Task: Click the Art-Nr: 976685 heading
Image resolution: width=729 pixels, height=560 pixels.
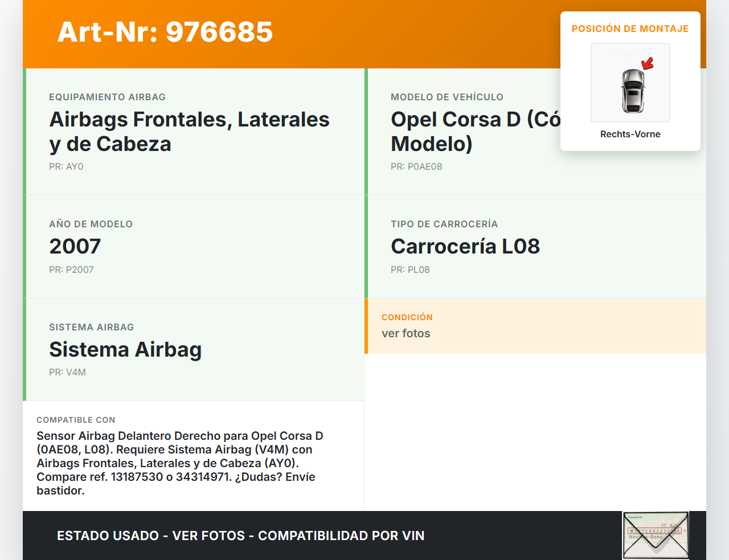Action: [165, 32]
